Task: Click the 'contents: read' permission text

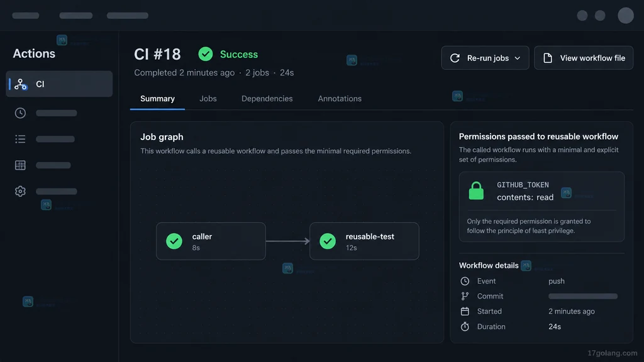Action: click(x=525, y=197)
